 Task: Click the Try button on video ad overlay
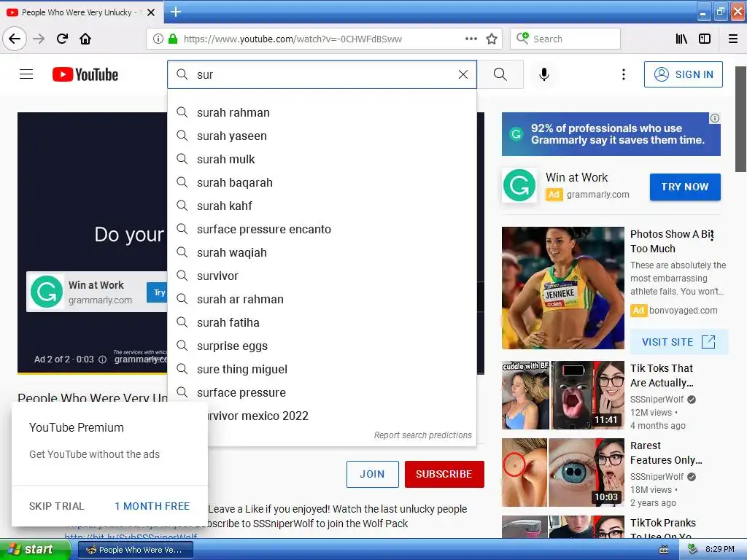click(158, 292)
